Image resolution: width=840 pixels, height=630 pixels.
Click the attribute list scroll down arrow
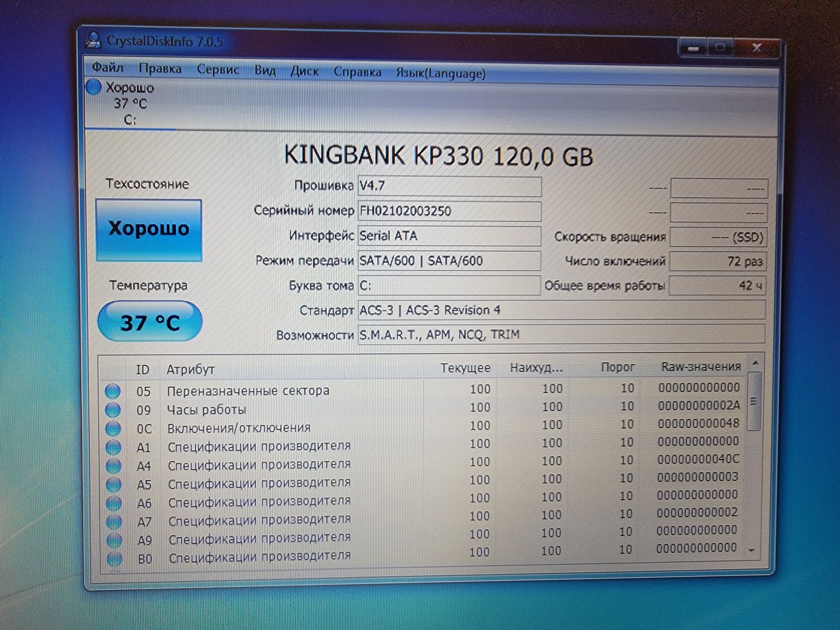(x=752, y=550)
